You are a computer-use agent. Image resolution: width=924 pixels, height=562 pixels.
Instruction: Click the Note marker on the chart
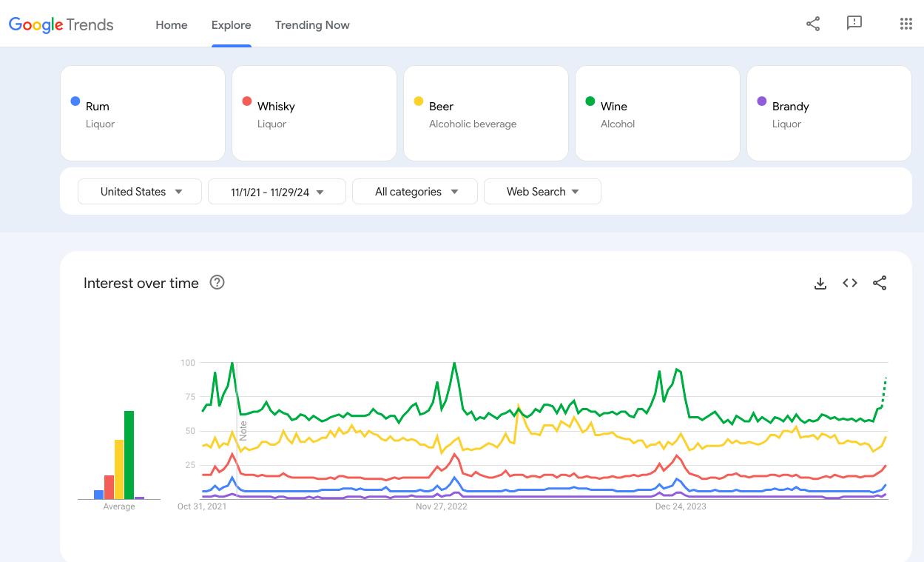pos(243,430)
